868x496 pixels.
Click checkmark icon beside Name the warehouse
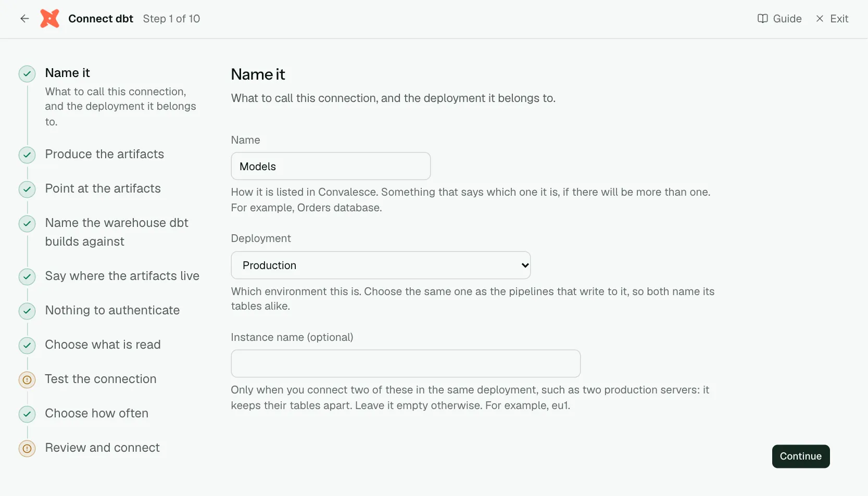click(27, 224)
